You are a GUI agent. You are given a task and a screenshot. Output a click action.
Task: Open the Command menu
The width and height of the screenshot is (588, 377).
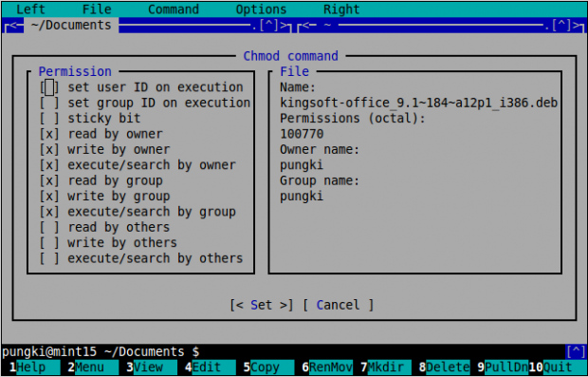pyautogui.click(x=174, y=9)
